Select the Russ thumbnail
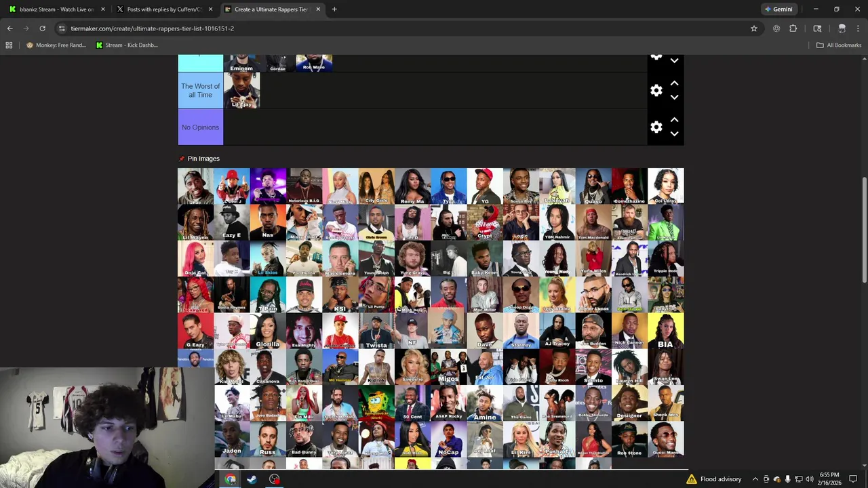This screenshot has height=488, width=868. [268, 439]
